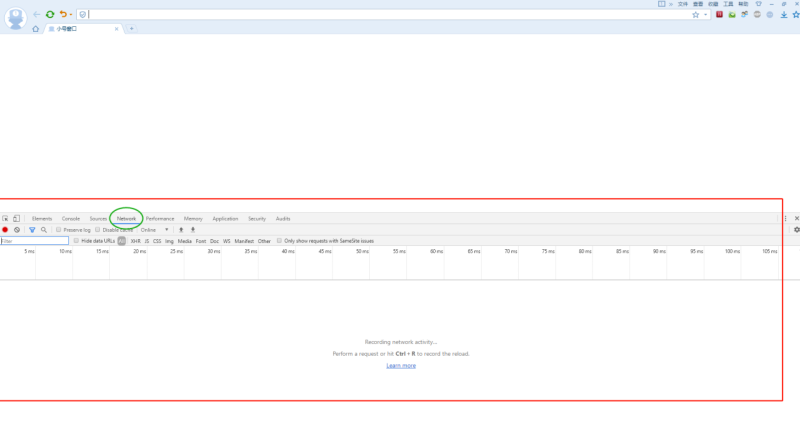Image resolution: width=800 pixels, height=424 pixels.
Task: Open the Online throttling dropdown
Action: click(x=155, y=230)
